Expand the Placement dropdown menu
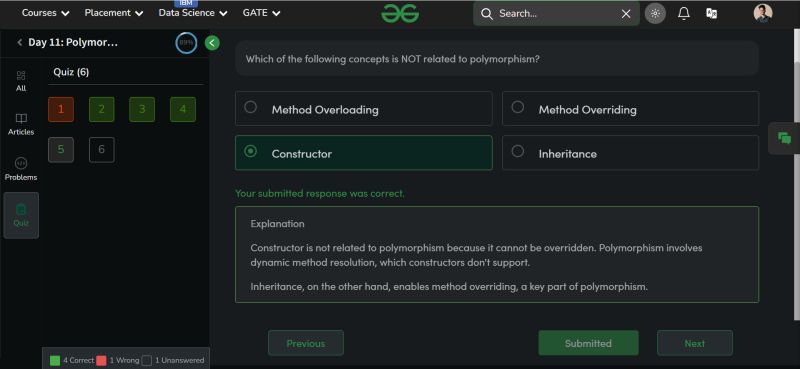This screenshot has height=369, width=800. point(114,13)
